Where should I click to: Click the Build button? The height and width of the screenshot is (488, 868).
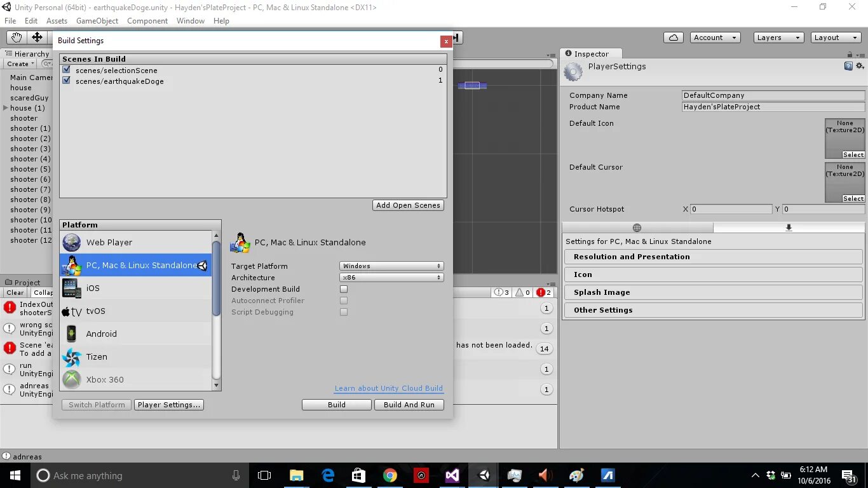(337, 405)
